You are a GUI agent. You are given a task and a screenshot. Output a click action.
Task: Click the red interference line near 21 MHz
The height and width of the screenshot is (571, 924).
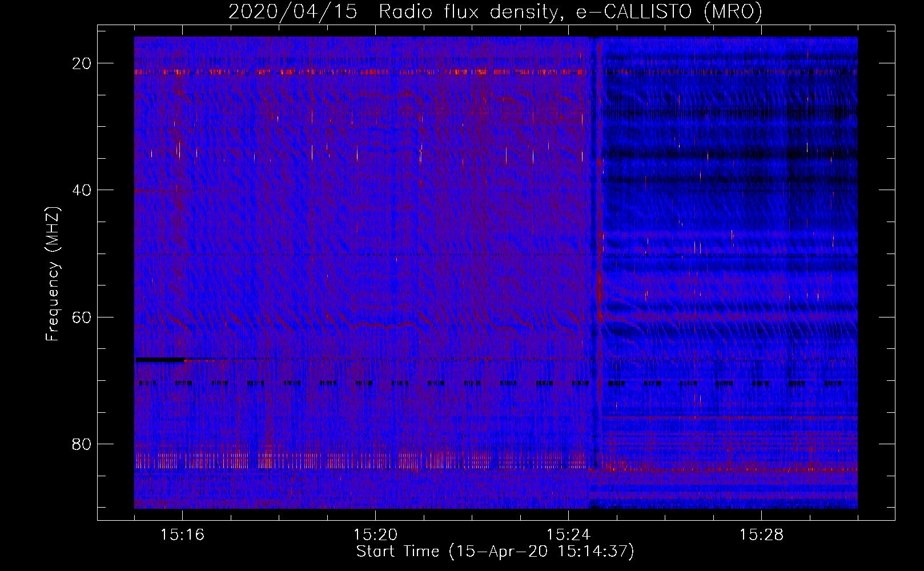(359, 72)
